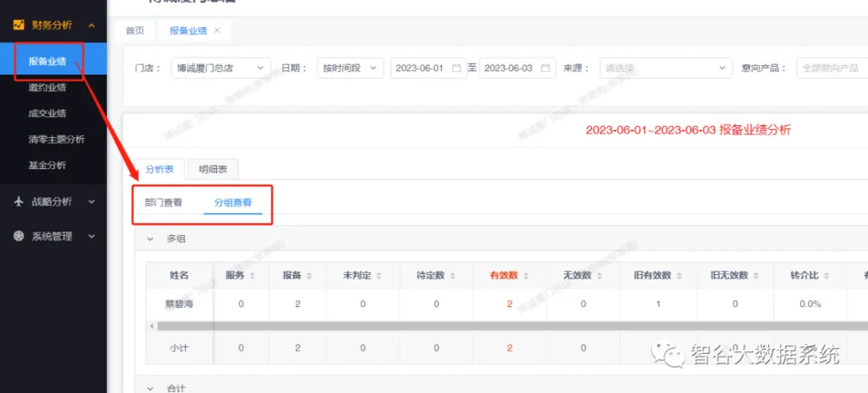The height and width of the screenshot is (393, 868).
Task: Sort table by 服务 column arrows
Action: tap(253, 275)
